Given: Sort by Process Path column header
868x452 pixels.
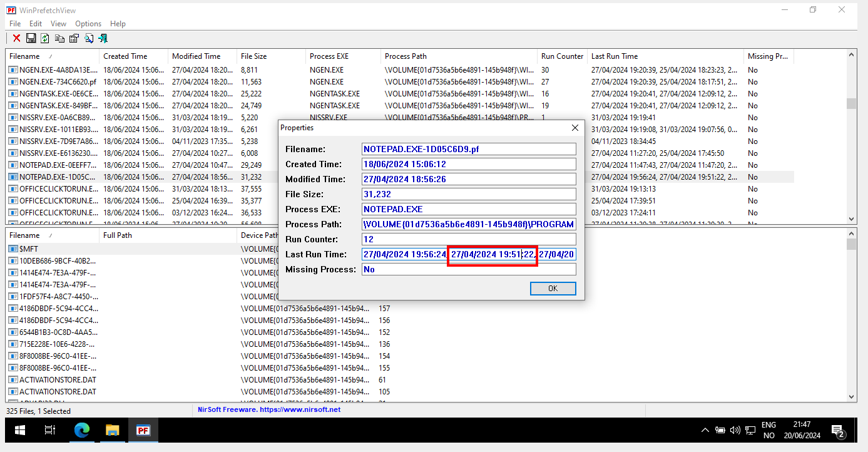Looking at the screenshot, I should tap(459, 56).
